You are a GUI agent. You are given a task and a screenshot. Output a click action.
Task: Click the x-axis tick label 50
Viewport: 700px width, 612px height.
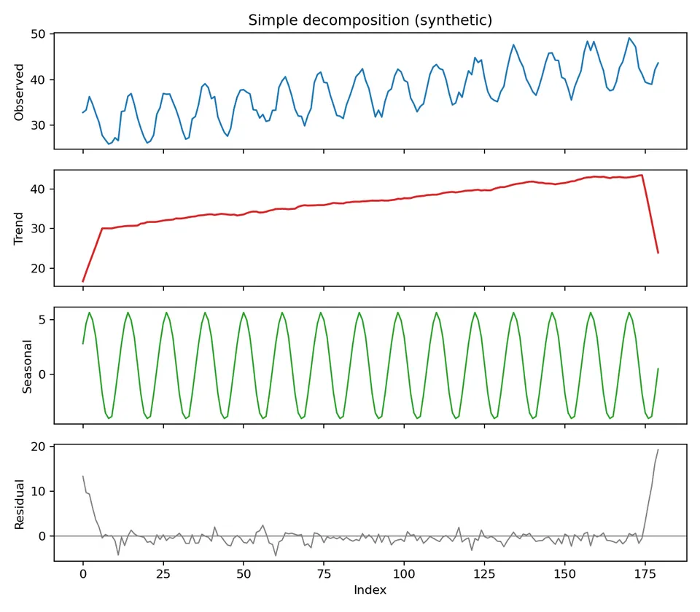pos(244,573)
